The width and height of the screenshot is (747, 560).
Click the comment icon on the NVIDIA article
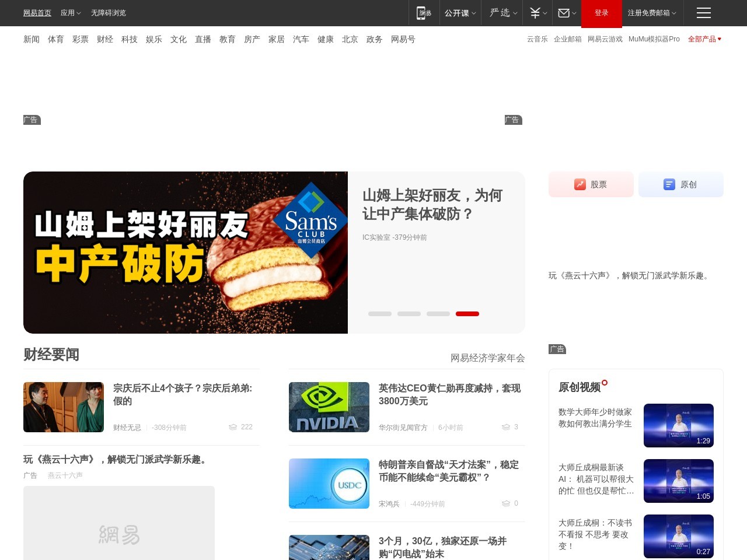(x=505, y=427)
